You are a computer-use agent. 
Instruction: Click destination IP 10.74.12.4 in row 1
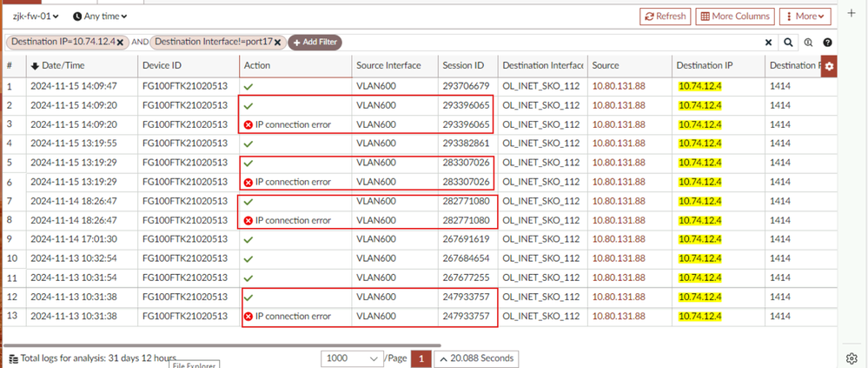700,86
